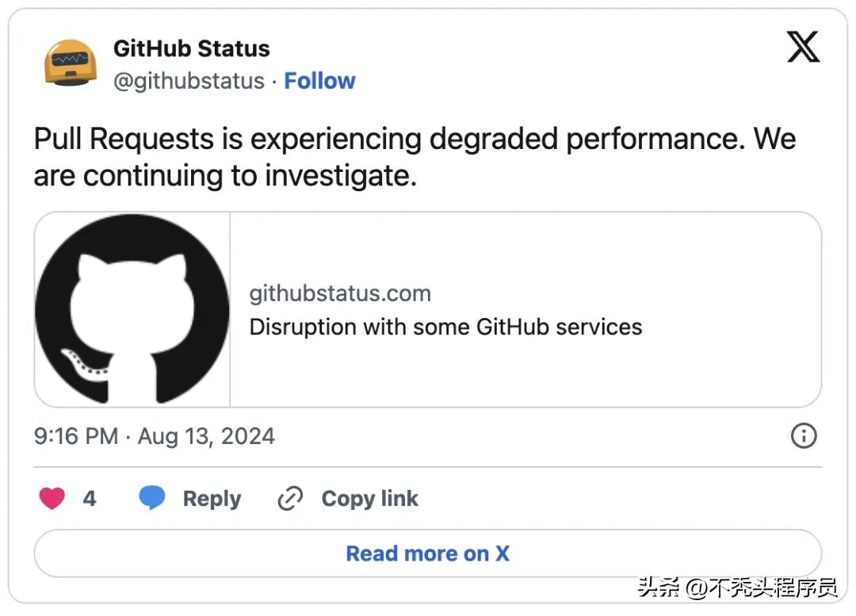Click the GitHub Octocat logo

(x=132, y=308)
